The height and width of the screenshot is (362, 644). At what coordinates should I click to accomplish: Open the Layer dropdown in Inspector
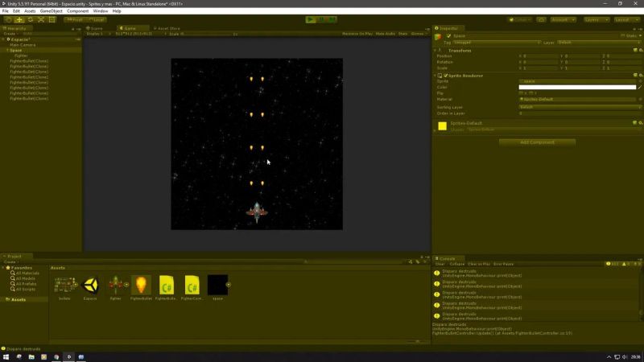click(598, 43)
